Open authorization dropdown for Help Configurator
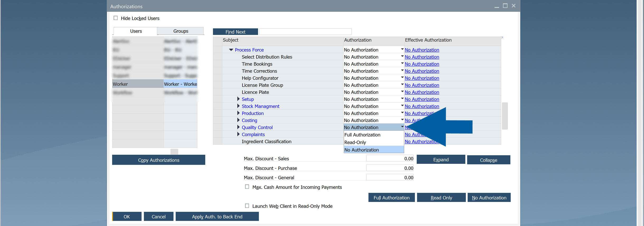 [402, 78]
